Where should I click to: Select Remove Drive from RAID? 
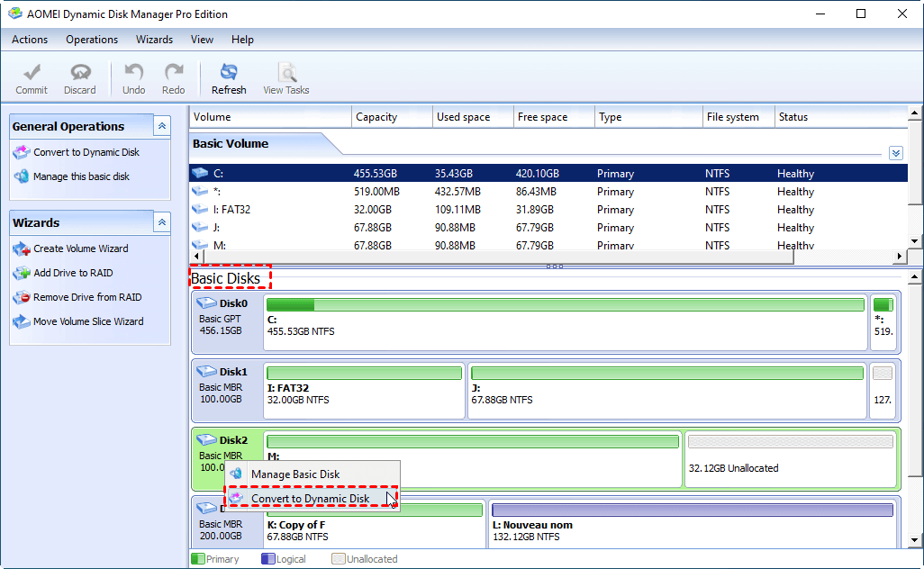[87, 297]
